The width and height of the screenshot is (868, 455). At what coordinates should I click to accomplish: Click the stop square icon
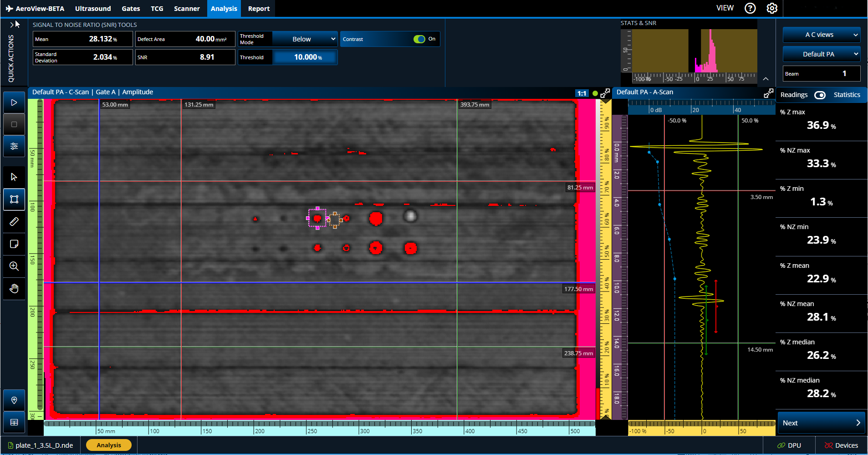14,124
